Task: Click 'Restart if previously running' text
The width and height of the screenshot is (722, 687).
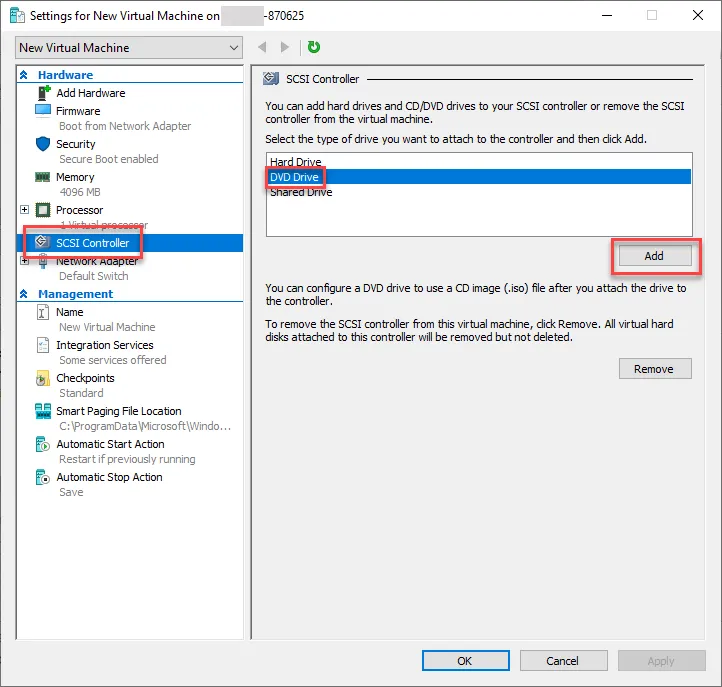Action: tap(127, 459)
